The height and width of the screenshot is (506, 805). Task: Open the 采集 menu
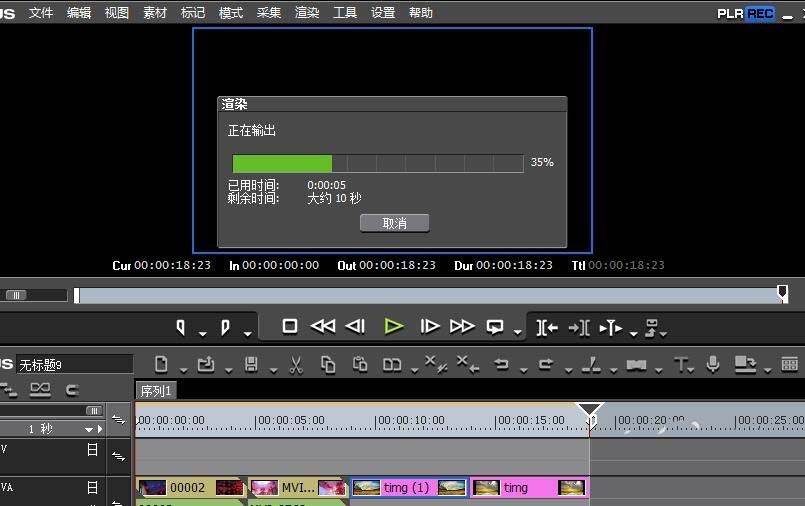[269, 12]
